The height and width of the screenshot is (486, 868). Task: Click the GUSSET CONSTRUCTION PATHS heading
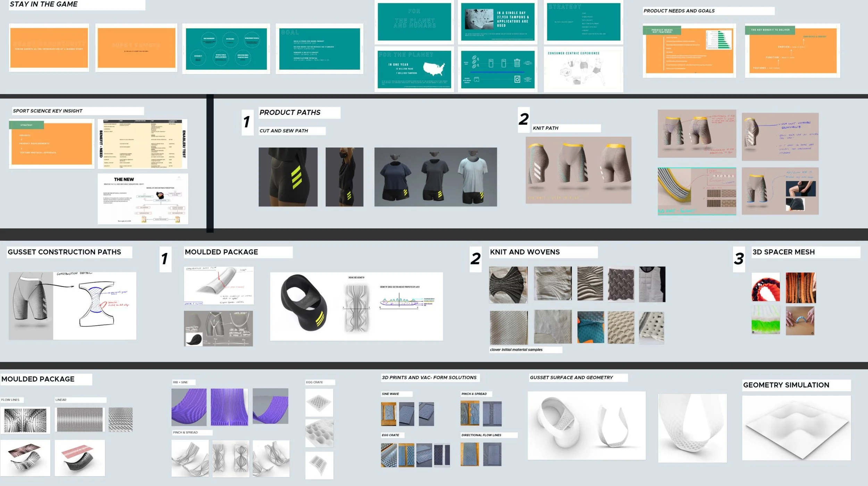pyautogui.click(x=65, y=252)
